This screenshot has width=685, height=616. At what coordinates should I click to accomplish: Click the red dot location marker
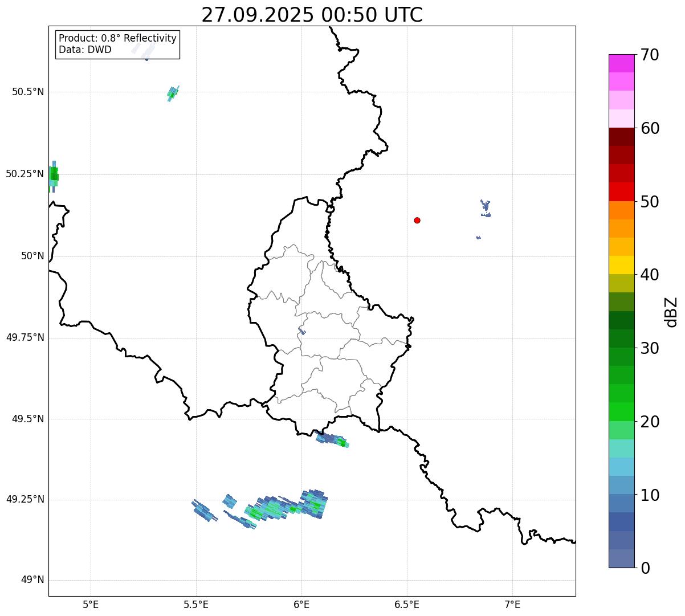click(417, 220)
